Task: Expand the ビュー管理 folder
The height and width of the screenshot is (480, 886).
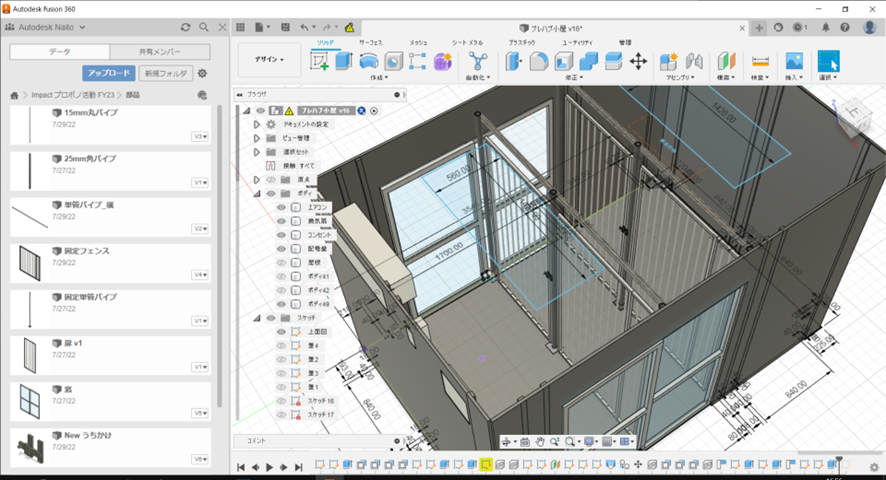Action: [x=256, y=138]
